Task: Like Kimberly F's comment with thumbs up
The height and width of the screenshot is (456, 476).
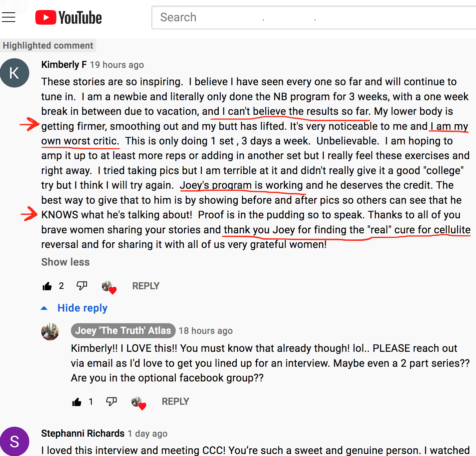Action: pyautogui.click(x=47, y=286)
